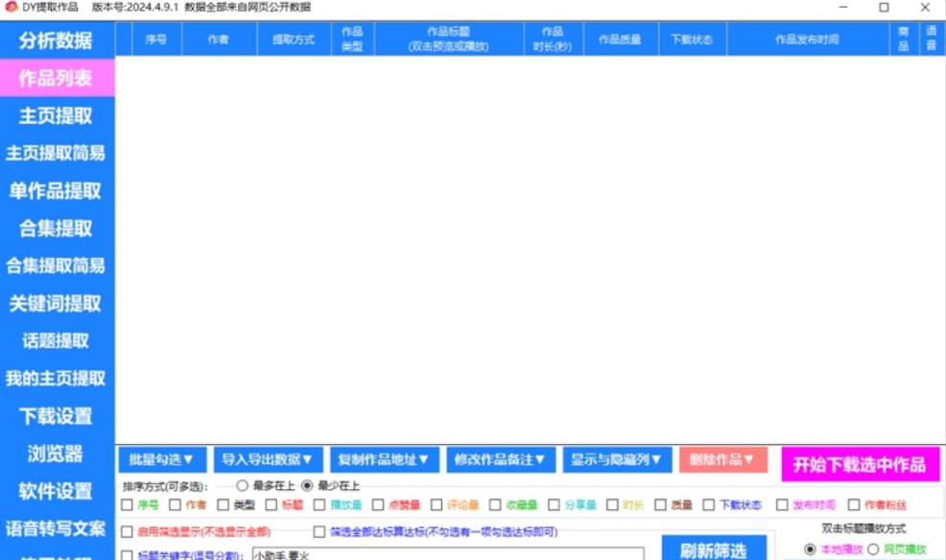Open 我的主页提取 in the sidebar
Image resolution: width=946 pixels, height=560 pixels.
coord(57,378)
